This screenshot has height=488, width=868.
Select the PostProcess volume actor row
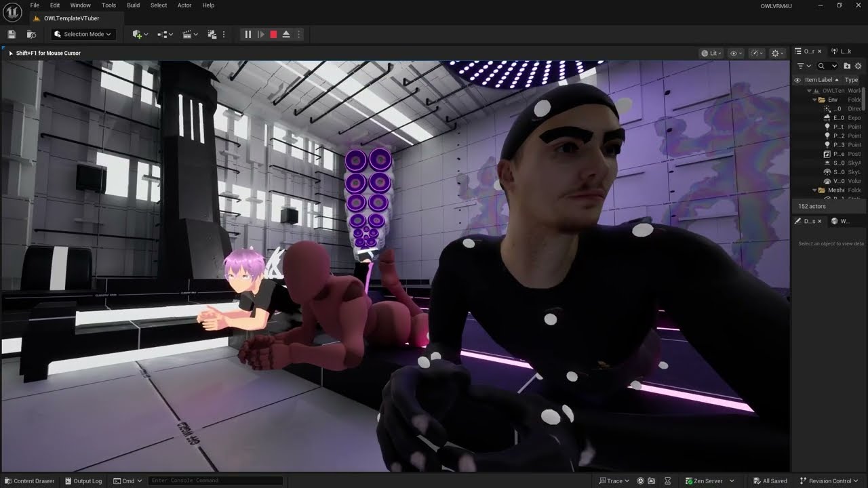(x=829, y=154)
